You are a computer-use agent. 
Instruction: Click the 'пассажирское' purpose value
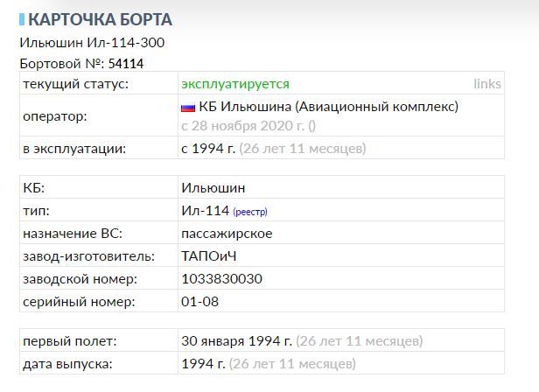click(x=227, y=234)
